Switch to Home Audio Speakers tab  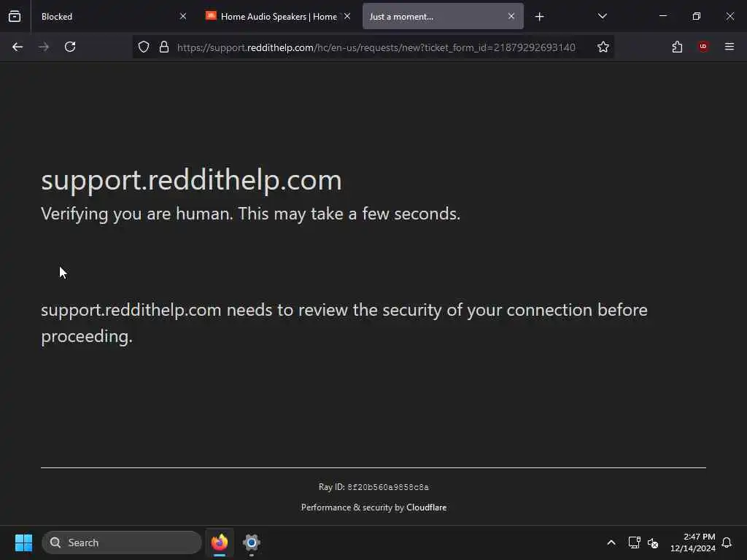(279, 16)
